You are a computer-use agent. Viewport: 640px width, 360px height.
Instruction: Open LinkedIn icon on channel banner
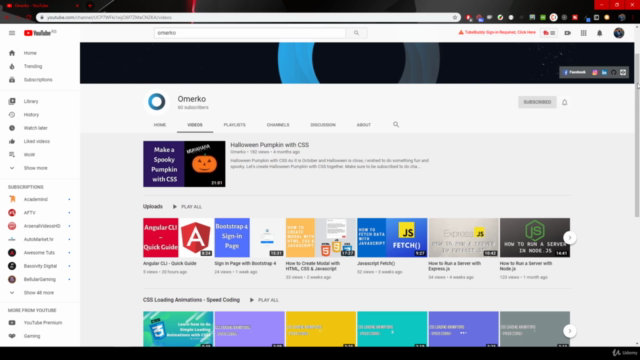click(604, 72)
